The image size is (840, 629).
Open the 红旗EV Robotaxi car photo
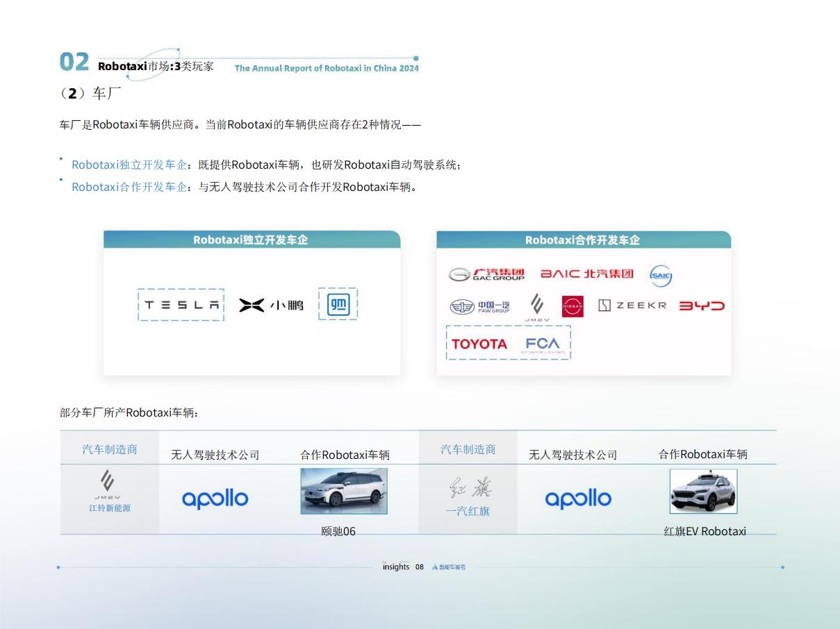(x=703, y=492)
